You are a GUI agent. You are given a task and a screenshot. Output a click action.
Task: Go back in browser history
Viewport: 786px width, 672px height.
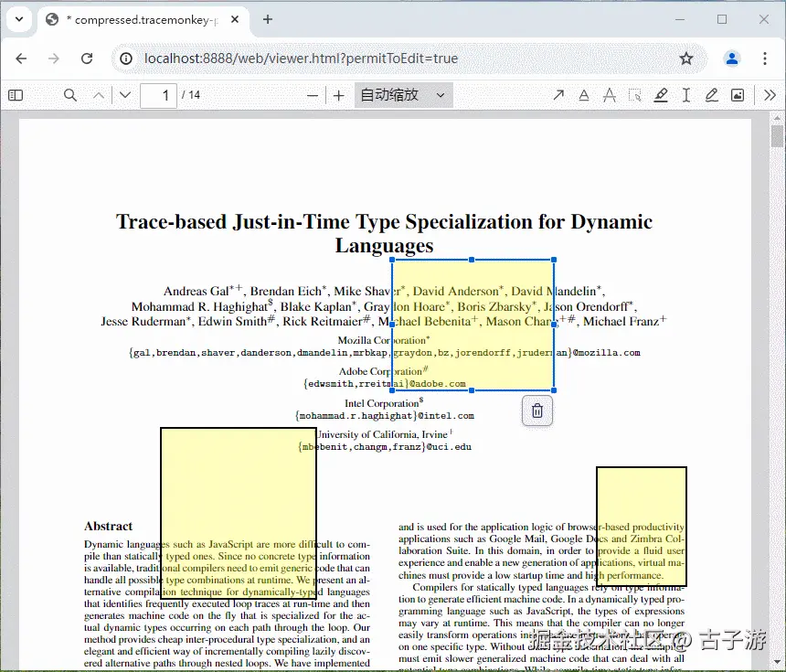point(21,59)
